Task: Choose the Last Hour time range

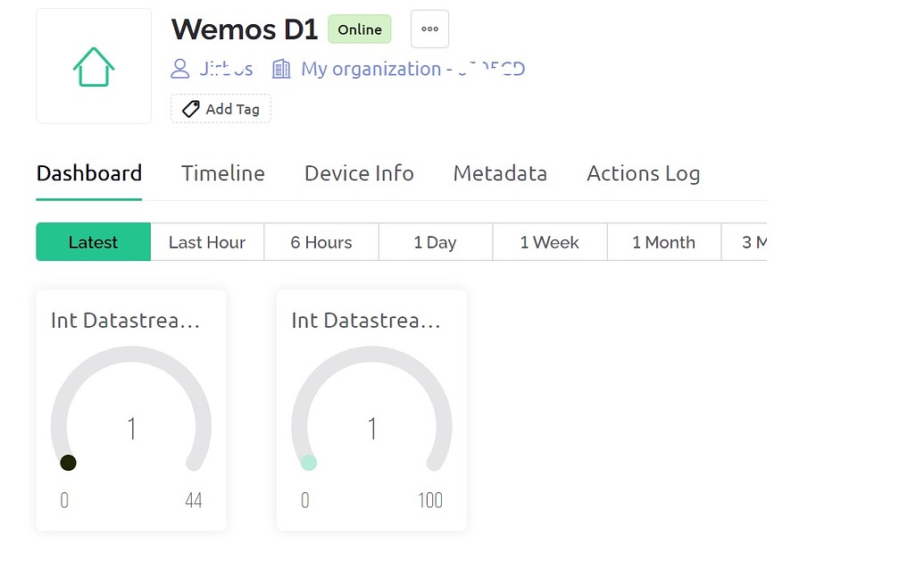Action: pyautogui.click(x=207, y=242)
